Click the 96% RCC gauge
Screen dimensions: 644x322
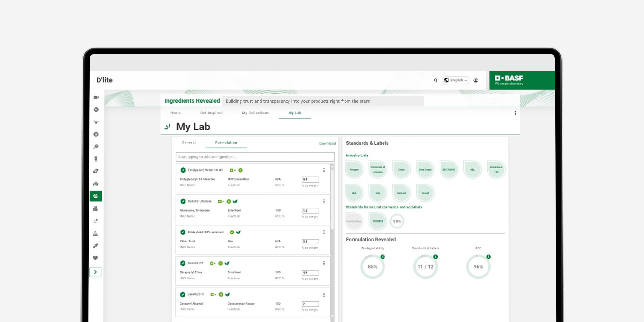478,267
